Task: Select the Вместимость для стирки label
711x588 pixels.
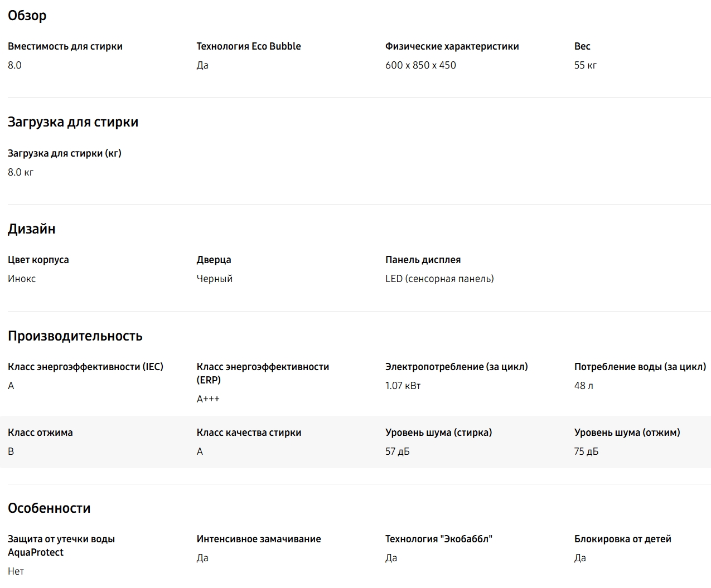Action: tap(65, 46)
